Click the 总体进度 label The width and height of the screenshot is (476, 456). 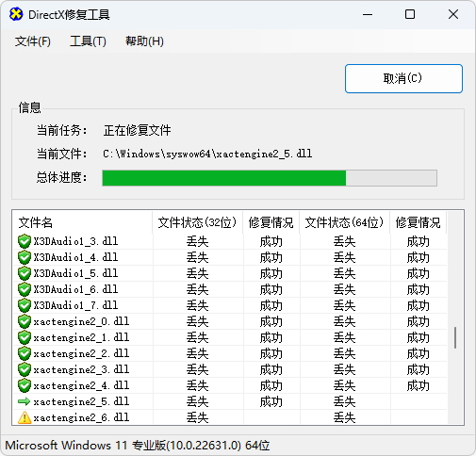(x=61, y=177)
